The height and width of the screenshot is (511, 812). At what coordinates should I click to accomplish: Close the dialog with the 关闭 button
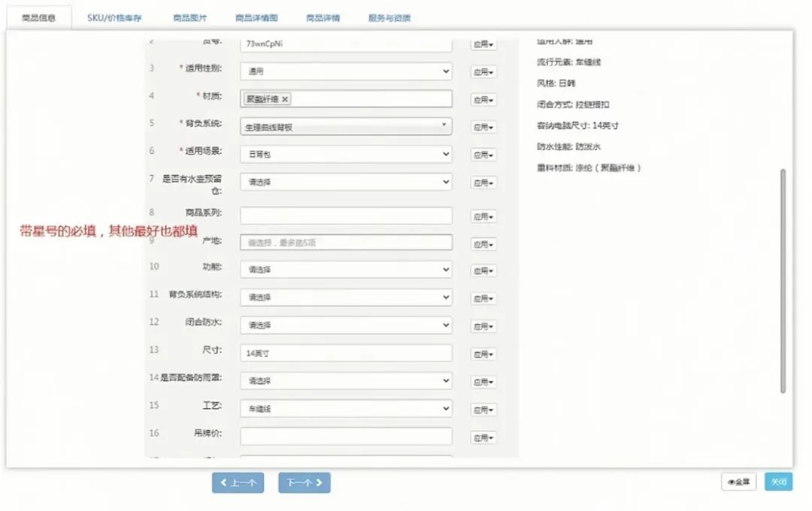(779, 482)
